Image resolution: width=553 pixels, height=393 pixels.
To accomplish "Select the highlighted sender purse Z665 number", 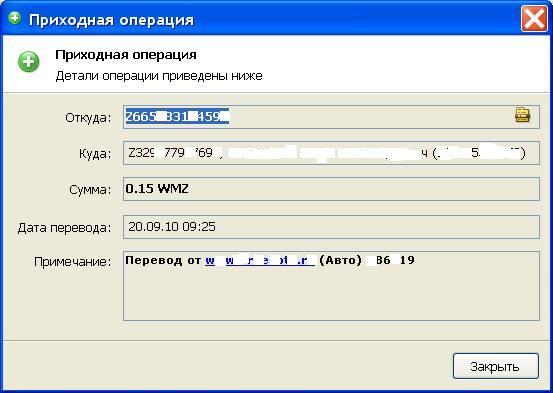I will (177, 116).
